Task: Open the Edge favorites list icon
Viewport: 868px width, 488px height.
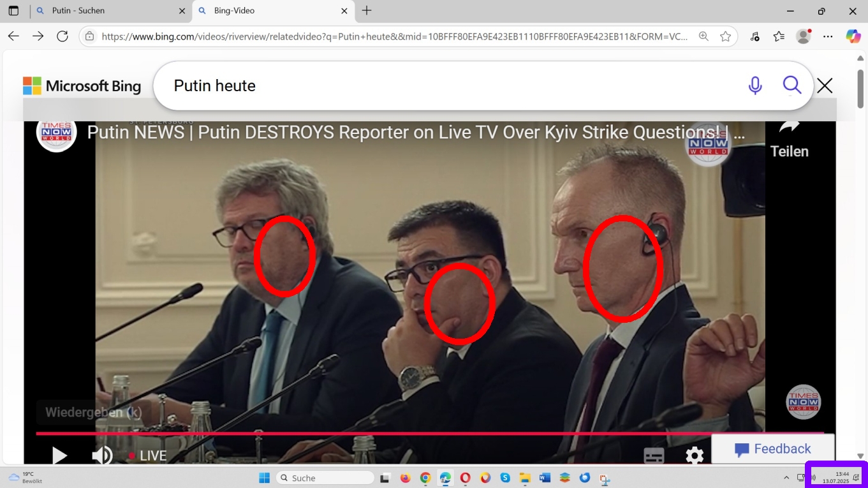Action: pos(779,36)
